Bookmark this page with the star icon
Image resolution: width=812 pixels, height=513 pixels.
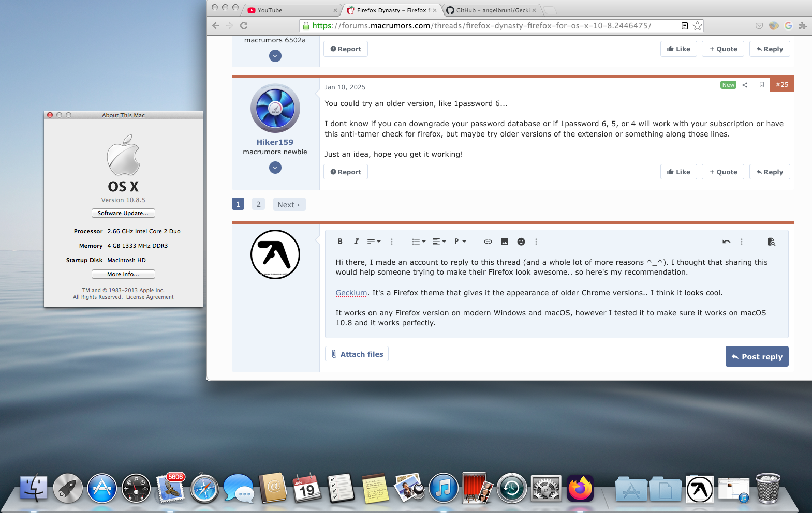point(698,25)
